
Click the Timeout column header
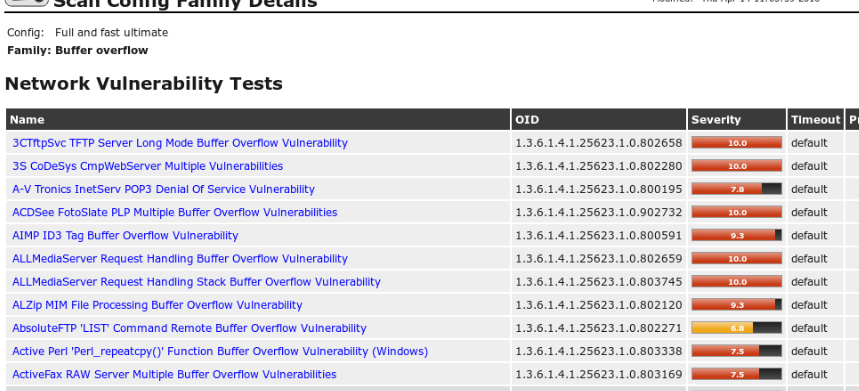[816, 119]
